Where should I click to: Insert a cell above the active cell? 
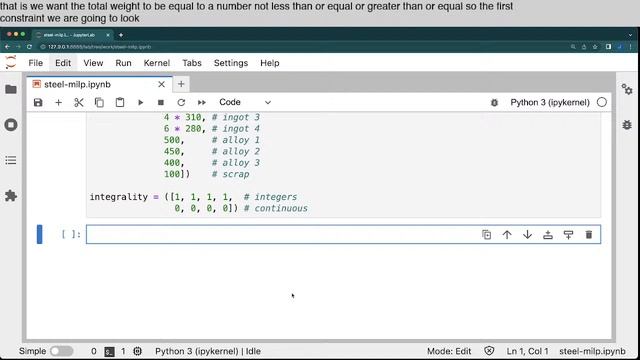tap(548, 235)
